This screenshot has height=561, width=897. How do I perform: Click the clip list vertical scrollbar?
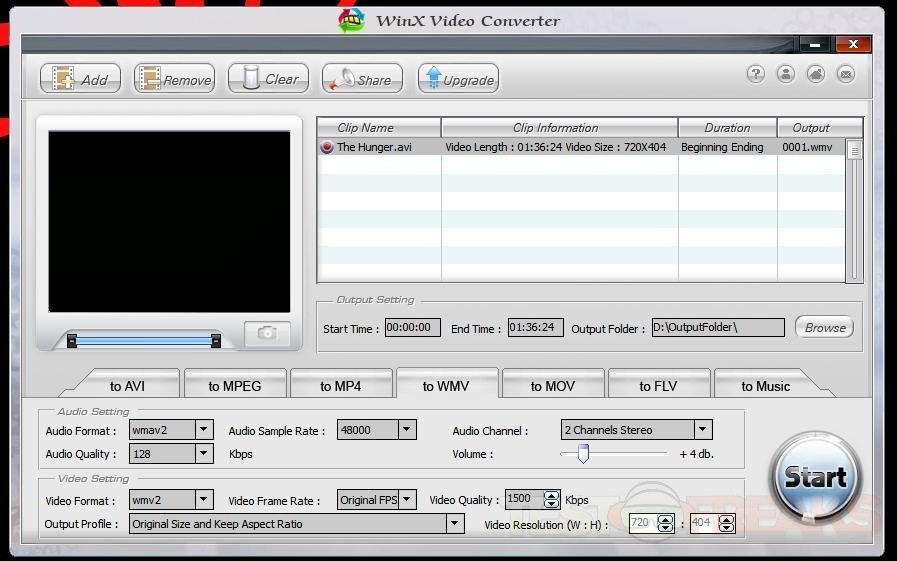854,210
